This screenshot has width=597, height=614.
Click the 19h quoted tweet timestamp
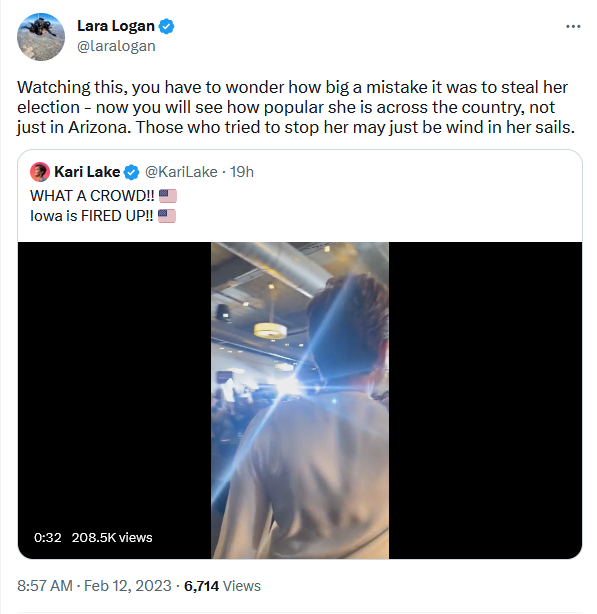pos(242,172)
